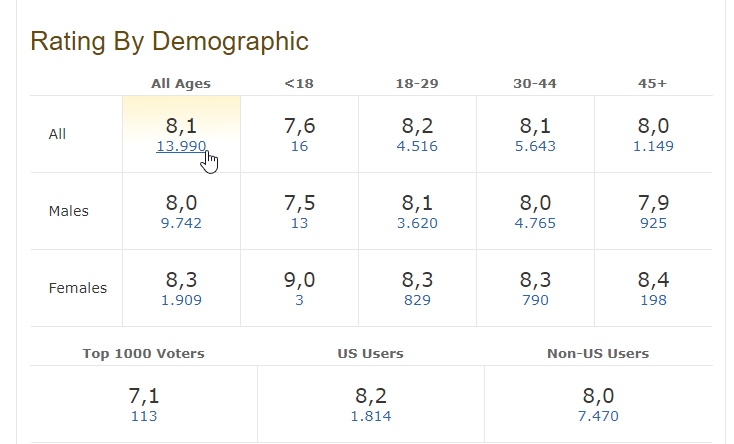The width and height of the screenshot is (734, 444).
Task: Click the 9.742 votes link for Males
Action: (x=181, y=223)
